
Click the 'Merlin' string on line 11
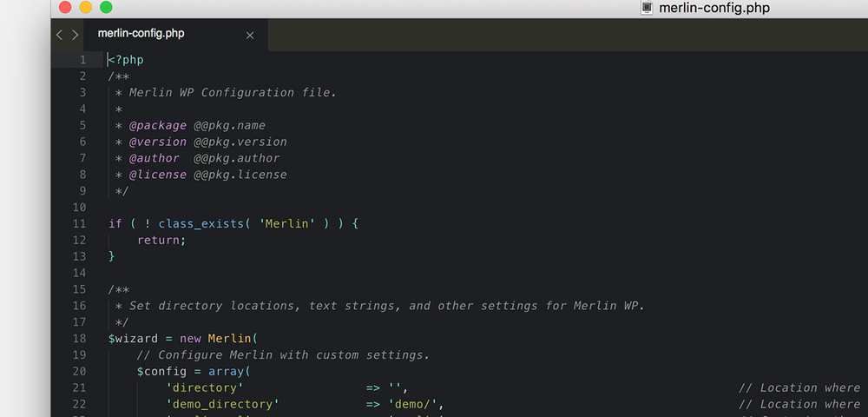tap(287, 224)
